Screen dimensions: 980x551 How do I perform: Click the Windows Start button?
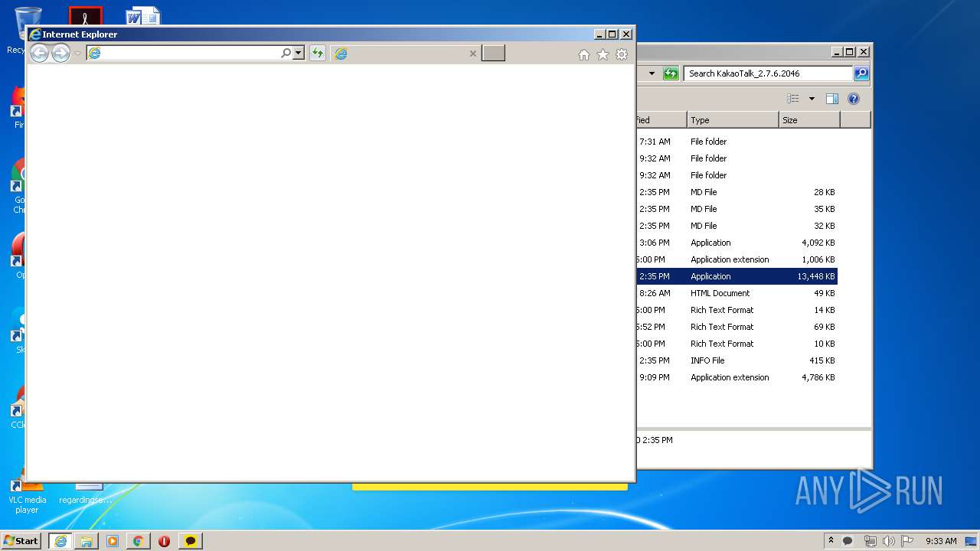pos(21,540)
